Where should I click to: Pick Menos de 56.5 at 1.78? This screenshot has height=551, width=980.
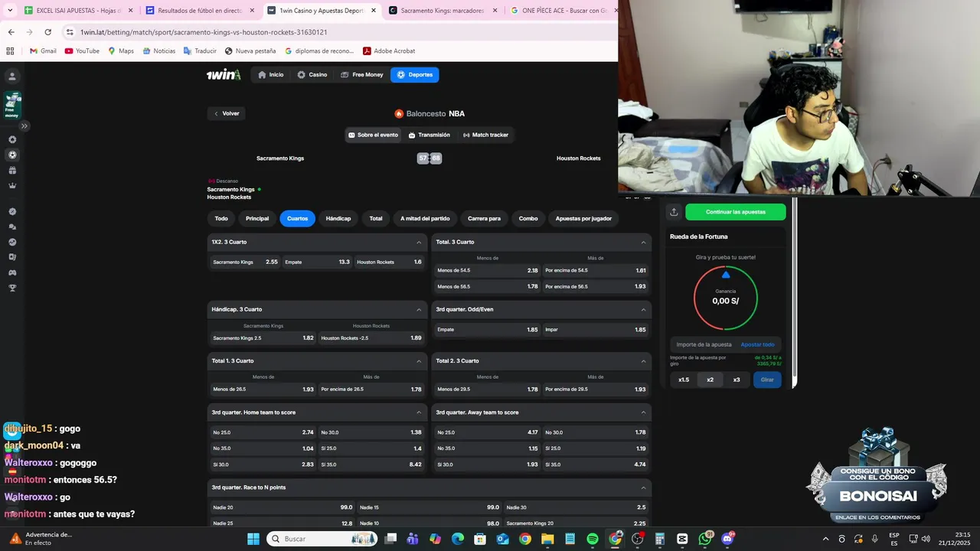click(488, 286)
